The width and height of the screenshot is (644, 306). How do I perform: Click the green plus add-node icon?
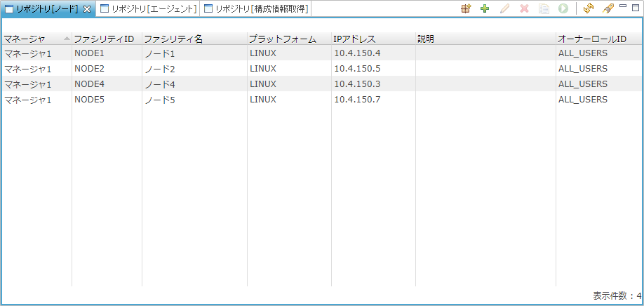pyautogui.click(x=485, y=8)
